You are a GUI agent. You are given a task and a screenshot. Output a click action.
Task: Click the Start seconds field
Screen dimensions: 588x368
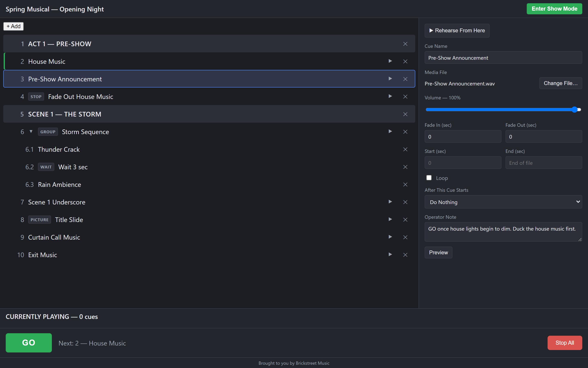(x=463, y=163)
